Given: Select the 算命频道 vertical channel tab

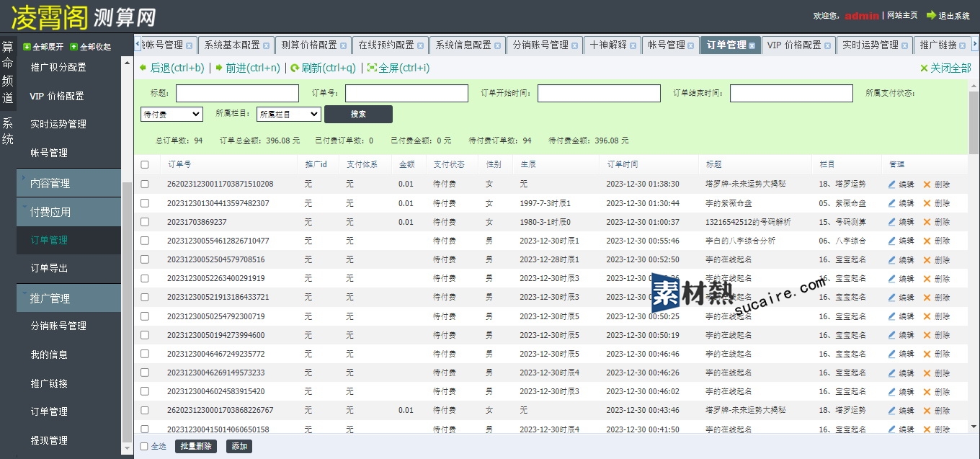Looking at the screenshot, I should (8, 73).
